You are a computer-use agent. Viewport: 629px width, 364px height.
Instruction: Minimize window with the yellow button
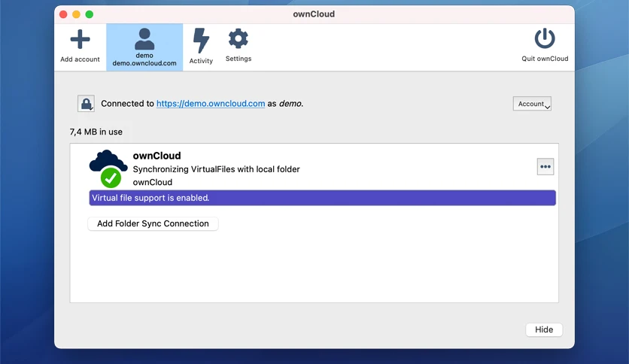pos(76,14)
